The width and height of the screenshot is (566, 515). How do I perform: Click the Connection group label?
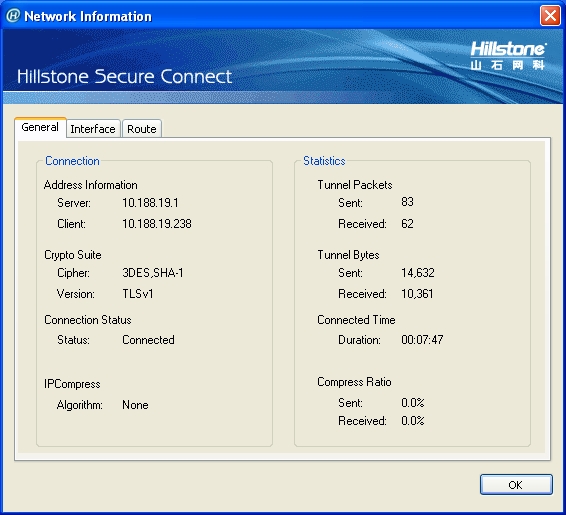72,161
